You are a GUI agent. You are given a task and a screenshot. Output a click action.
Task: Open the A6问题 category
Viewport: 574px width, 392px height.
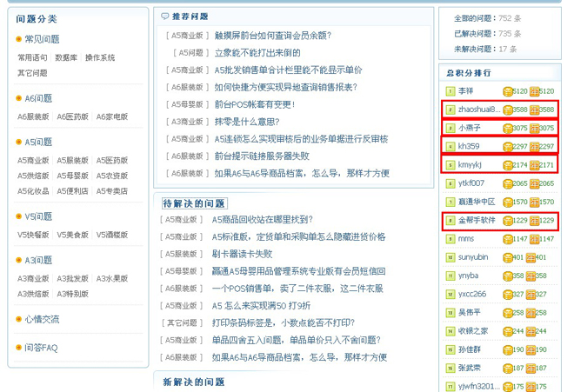pos(37,98)
